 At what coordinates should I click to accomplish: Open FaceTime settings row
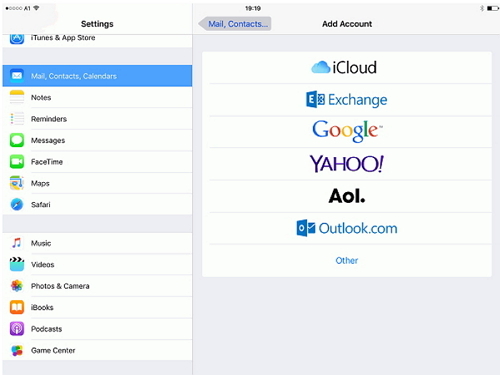click(97, 162)
